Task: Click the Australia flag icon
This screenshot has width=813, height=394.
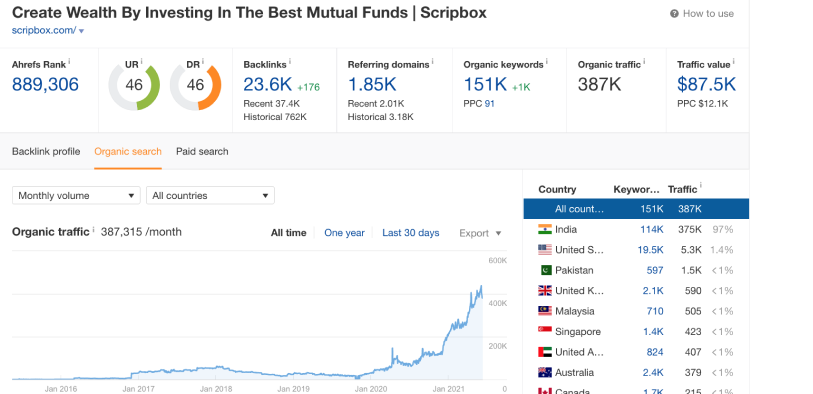Action: (545, 372)
